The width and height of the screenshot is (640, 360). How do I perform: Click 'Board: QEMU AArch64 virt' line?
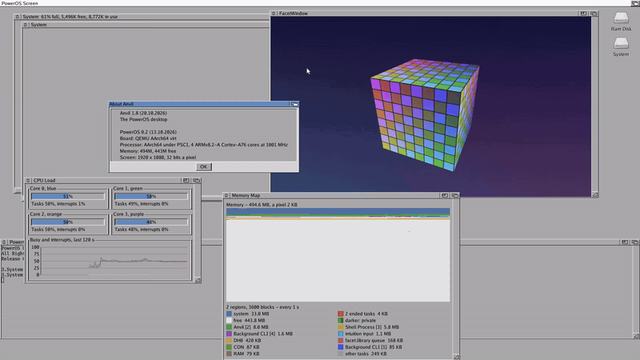click(x=148, y=138)
